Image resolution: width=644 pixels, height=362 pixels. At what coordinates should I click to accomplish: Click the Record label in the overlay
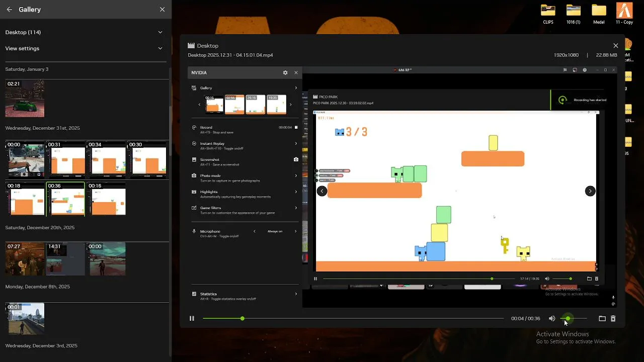pyautogui.click(x=206, y=127)
